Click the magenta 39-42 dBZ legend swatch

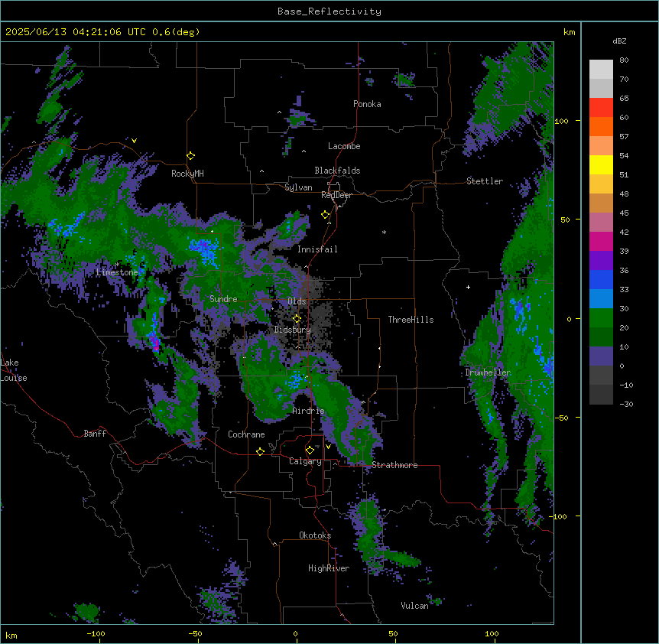(x=601, y=241)
